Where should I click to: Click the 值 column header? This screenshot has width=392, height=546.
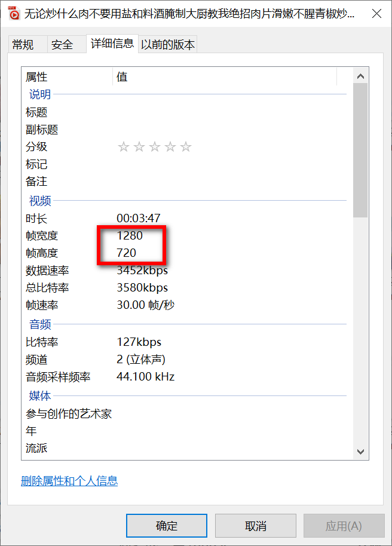tap(225, 76)
